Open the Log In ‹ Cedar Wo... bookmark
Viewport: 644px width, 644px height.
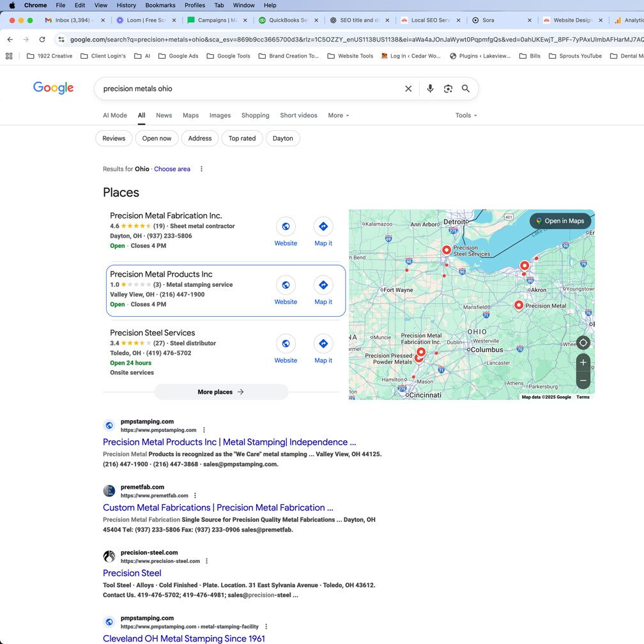[411, 56]
